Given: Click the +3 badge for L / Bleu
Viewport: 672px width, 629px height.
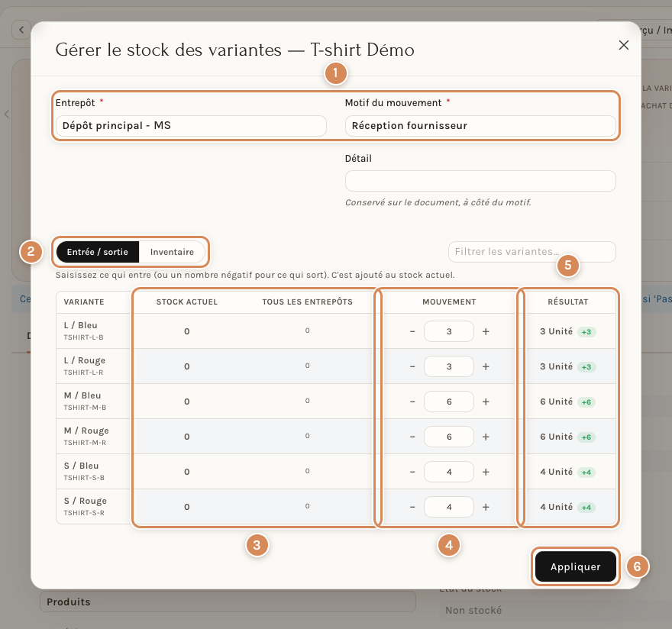Looking at the screenshot, I should pyautogui.click(x=586, y=331).
